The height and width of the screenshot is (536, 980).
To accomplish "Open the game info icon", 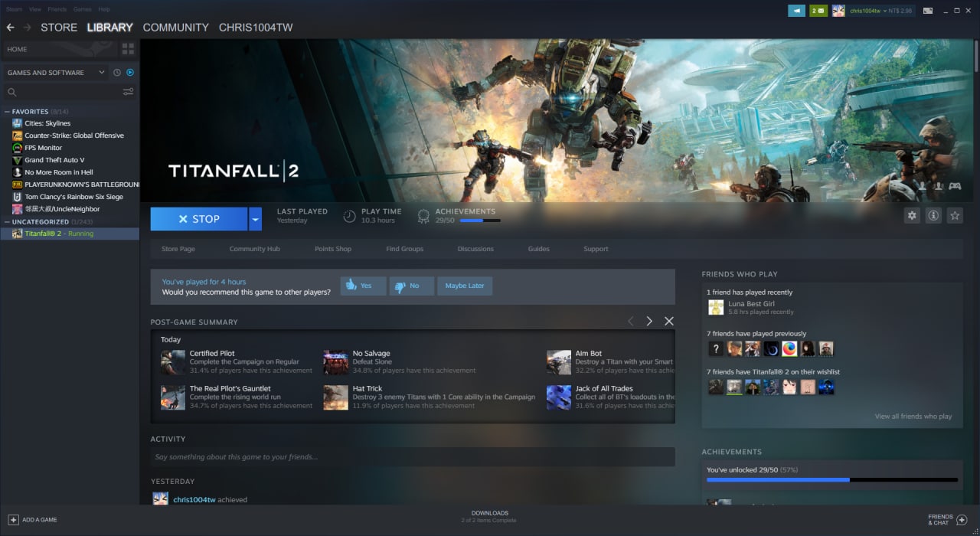I will 933,216.
